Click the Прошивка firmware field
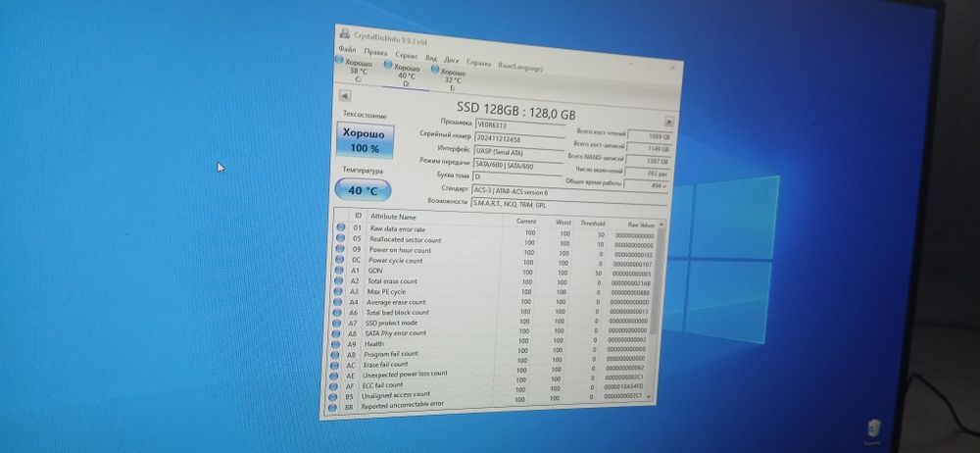980x453 pixels. click(520, 125)
